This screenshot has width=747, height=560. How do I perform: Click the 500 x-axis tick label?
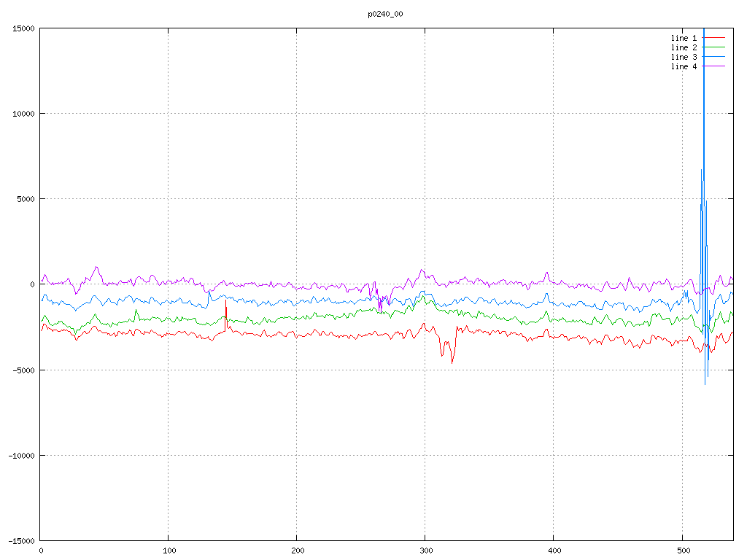[682, 551]
